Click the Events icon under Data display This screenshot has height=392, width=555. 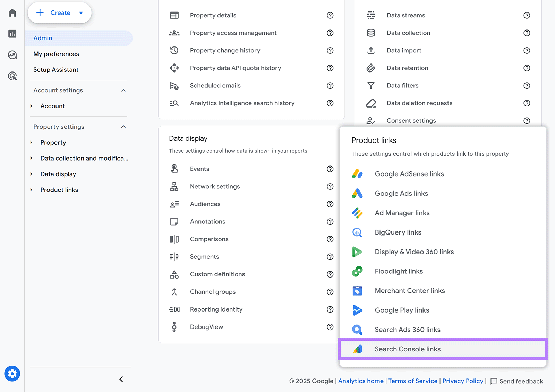click(x=174, y=169)
